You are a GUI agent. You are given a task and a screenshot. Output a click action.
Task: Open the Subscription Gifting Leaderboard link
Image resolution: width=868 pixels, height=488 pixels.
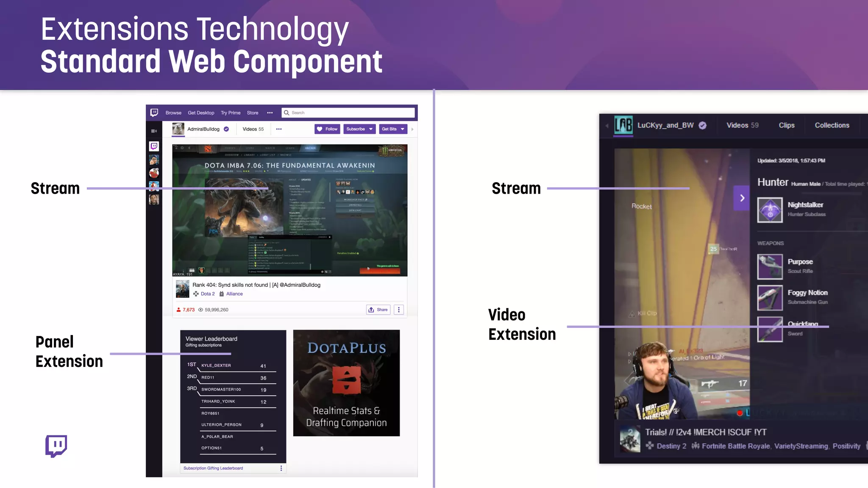213,468
